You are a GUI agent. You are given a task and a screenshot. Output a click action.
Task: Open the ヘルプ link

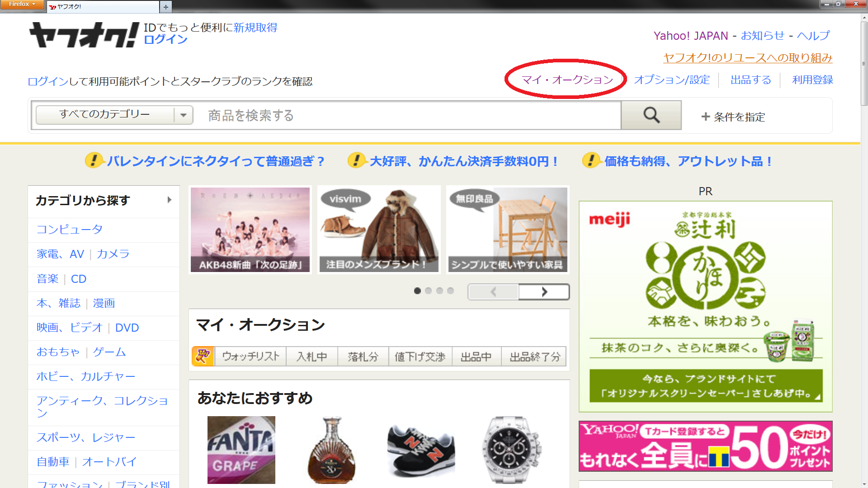813,36
